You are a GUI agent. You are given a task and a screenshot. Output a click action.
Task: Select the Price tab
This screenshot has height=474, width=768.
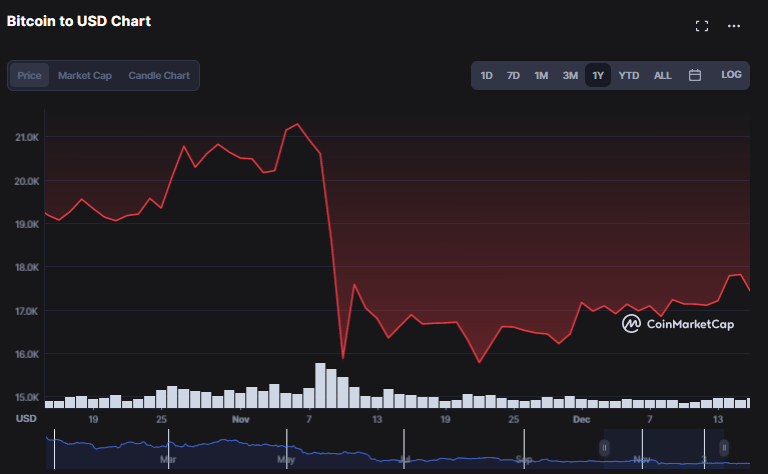(29, 75)
